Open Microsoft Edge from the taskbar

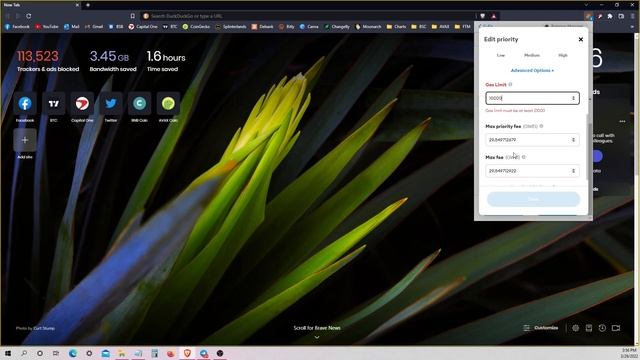click(73, 353)
